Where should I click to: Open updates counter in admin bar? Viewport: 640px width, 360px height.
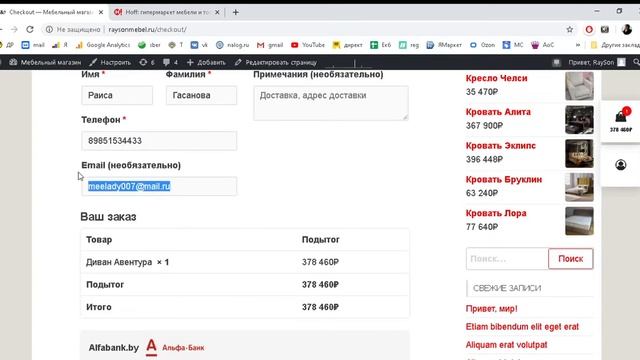click(x=147, y=62)
